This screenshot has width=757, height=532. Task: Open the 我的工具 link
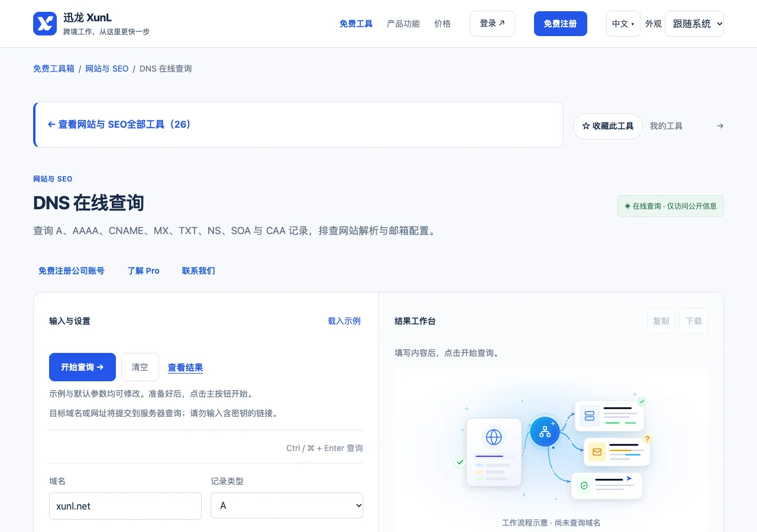pos(667,126)
